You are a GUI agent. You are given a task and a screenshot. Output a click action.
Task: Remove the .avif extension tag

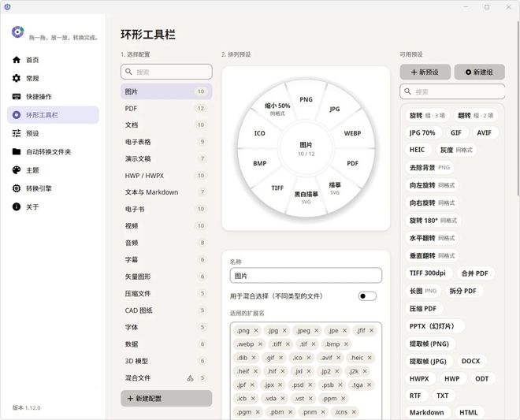pos(338,358)
